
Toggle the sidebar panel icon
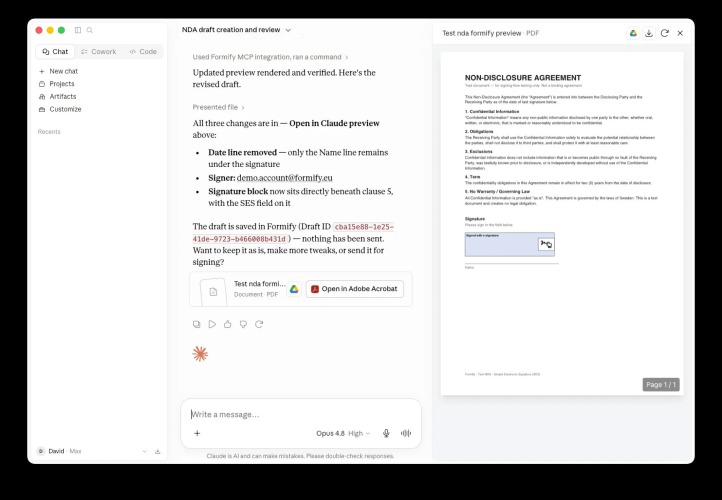tap(78, 30)
